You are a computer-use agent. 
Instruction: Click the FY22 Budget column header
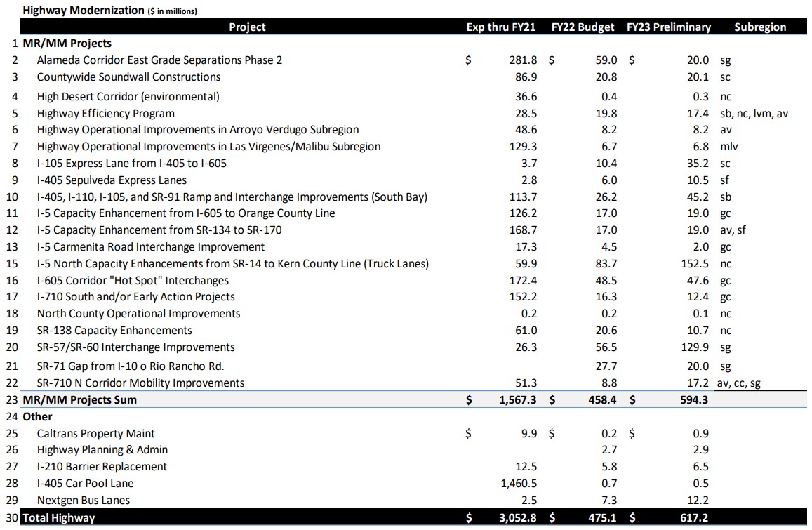click(583, 27)
